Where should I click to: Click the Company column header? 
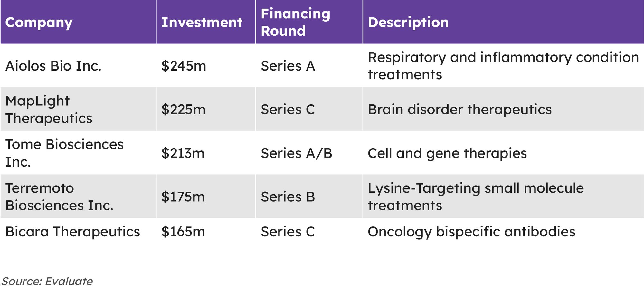39,23
